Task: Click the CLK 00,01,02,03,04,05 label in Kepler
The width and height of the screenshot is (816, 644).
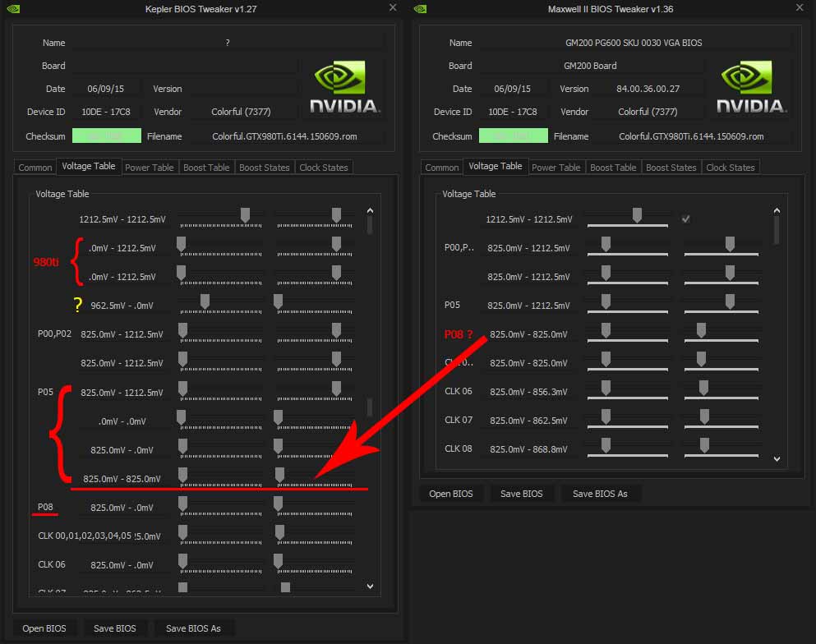Action: coord(85,536)
